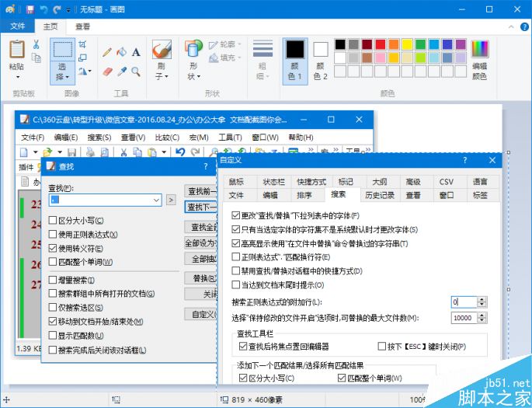Select the Eraser tool
The width and height of the screenshot is (532, 408).
pyautogui.click(x=107, y=71)
